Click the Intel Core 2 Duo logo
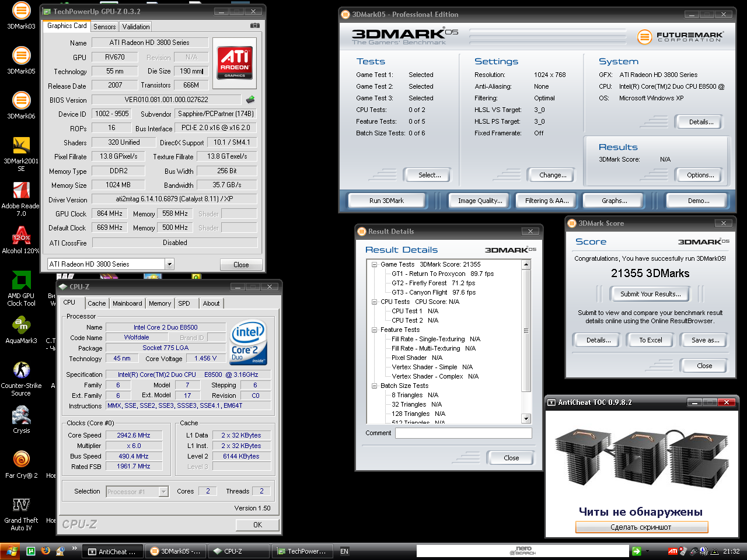 (x=249, y=342)
